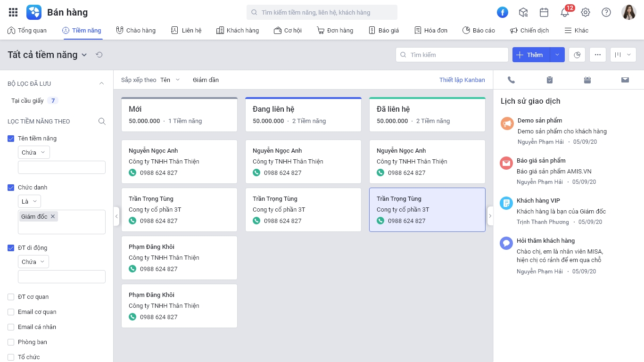Click the Facebook icon in header

point(503,12)
